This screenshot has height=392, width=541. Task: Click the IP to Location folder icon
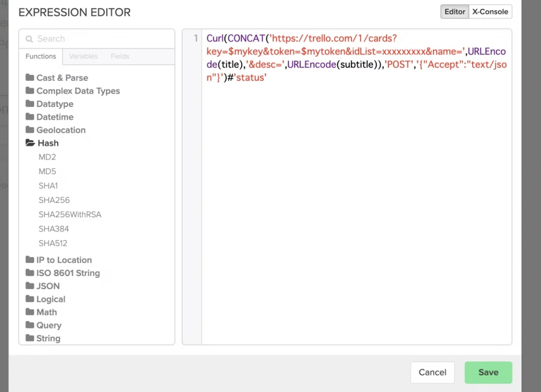tap(30, 260)
